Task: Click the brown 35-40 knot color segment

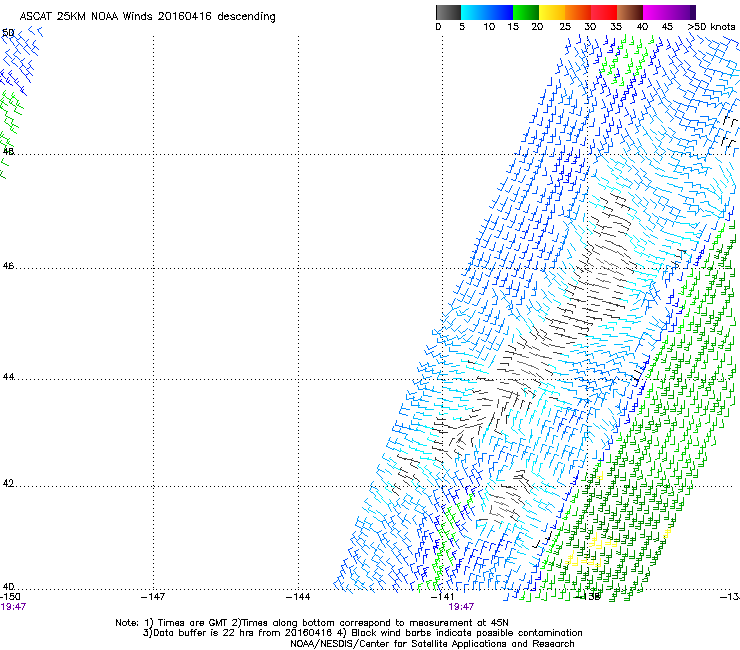Action: click(x=630, y=12)
